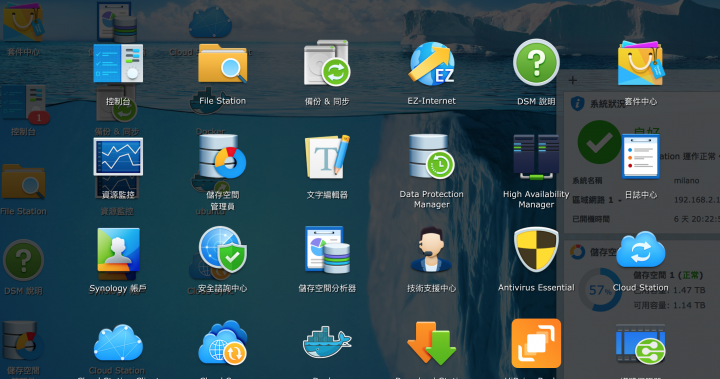Screen dimensions: 720x379
Task: Click the plus button atop the widget panel
Action: 573,80
